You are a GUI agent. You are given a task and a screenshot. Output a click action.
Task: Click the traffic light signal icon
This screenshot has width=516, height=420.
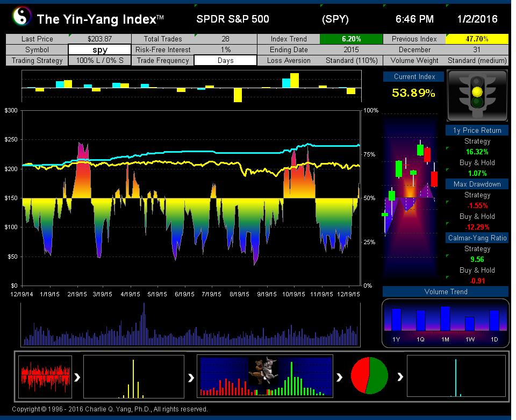coord(477,96)
